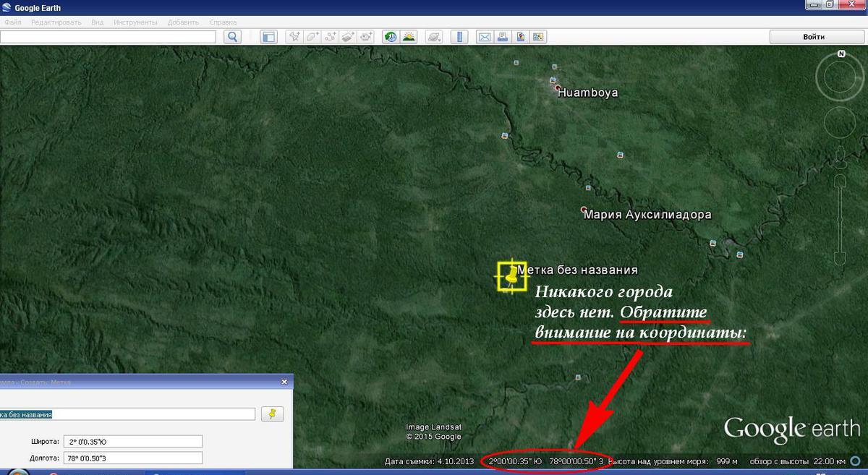Click the Windows Start orb
Viewport: 868px width, 475px height.
[18, 471]
